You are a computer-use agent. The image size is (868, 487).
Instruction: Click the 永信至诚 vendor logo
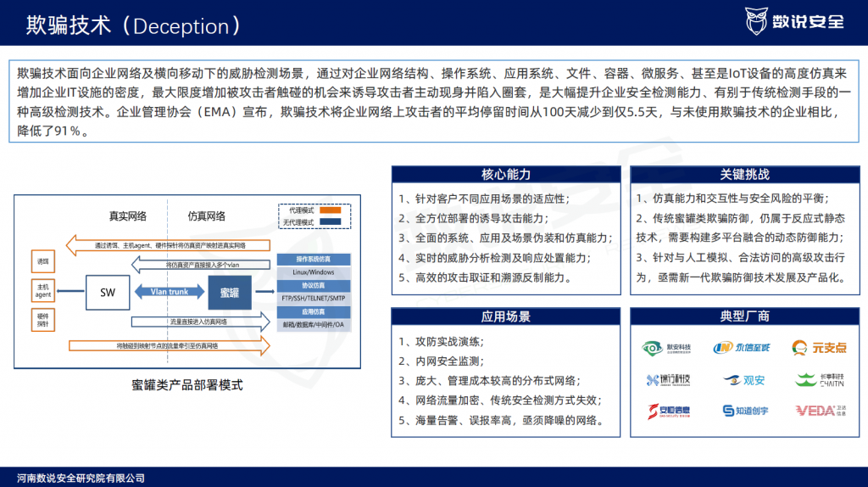[x=741, y=347]
